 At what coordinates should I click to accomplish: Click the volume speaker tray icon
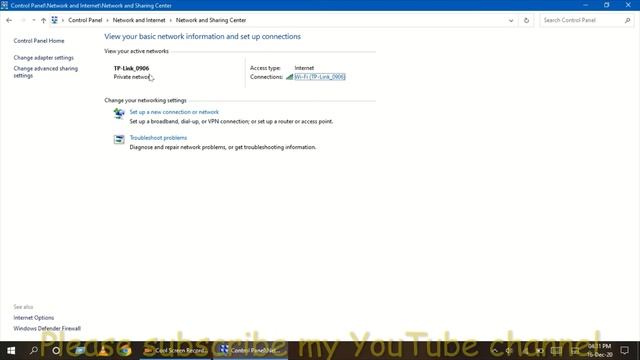click(509, 351)
